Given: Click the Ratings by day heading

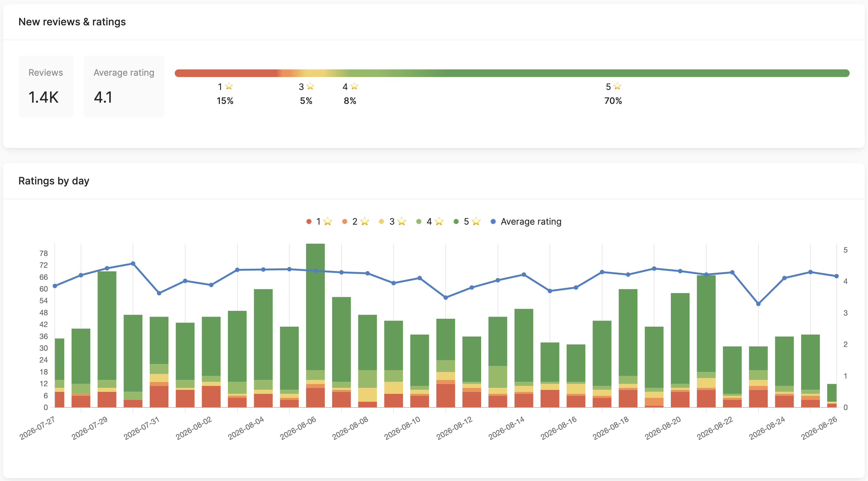Looking at the screenshot, I should [54, 181].
